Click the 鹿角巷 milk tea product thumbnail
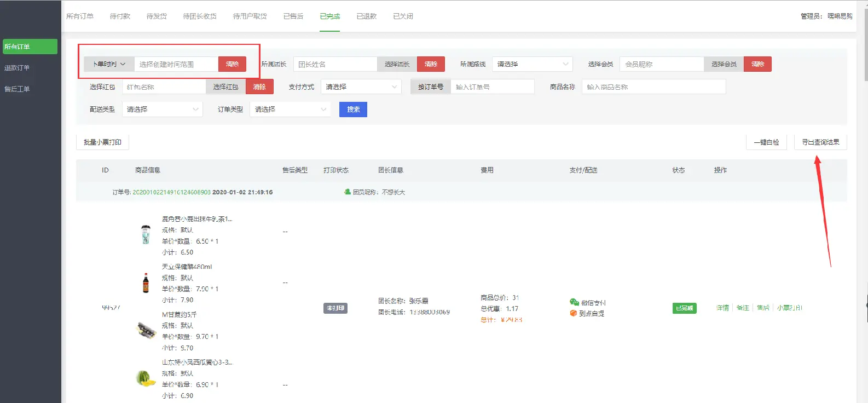This screenshot has height=403, width=868. pyautogui.click(x=146, y=235)
